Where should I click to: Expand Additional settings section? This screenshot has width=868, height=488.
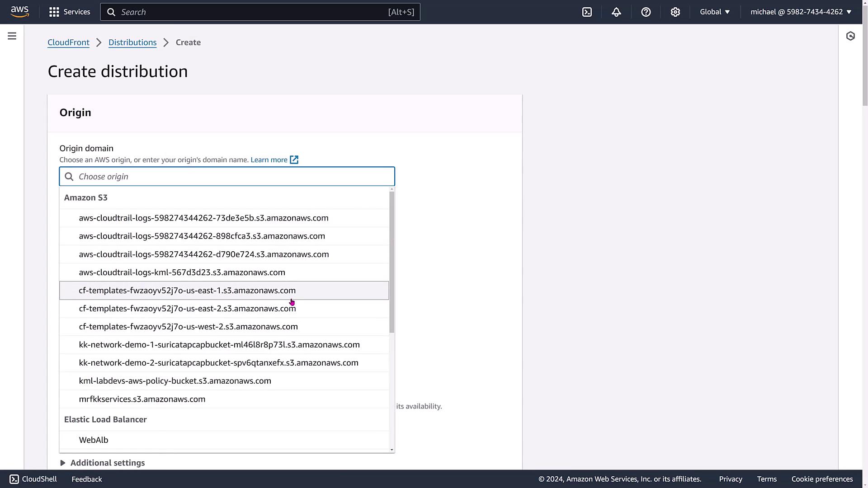click(x=107, y=463)
